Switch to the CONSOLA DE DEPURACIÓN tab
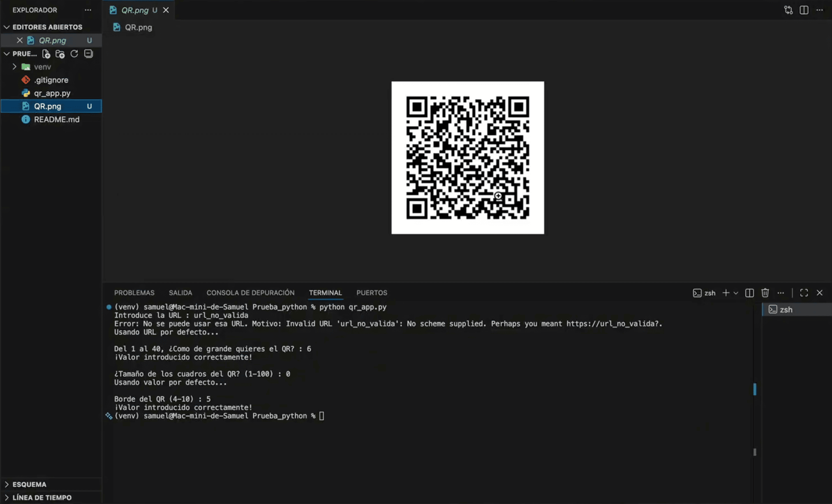 click(x=251, y=293)
